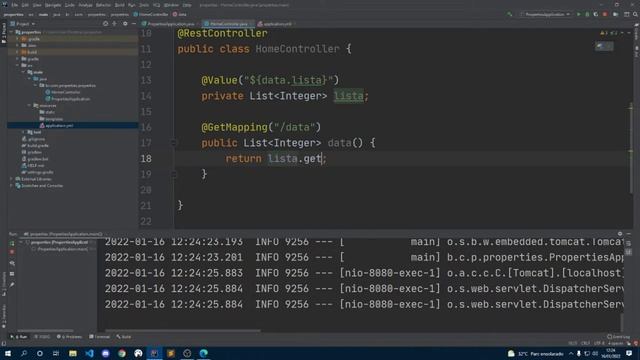Open the Event Log button
The height and width of the screenshot is (360, 640).
619,337
